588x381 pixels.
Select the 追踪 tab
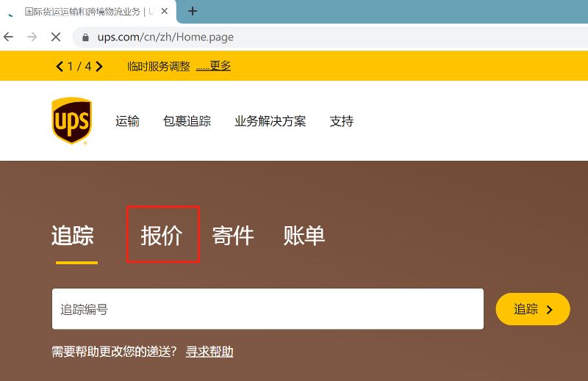pos(72,236)
